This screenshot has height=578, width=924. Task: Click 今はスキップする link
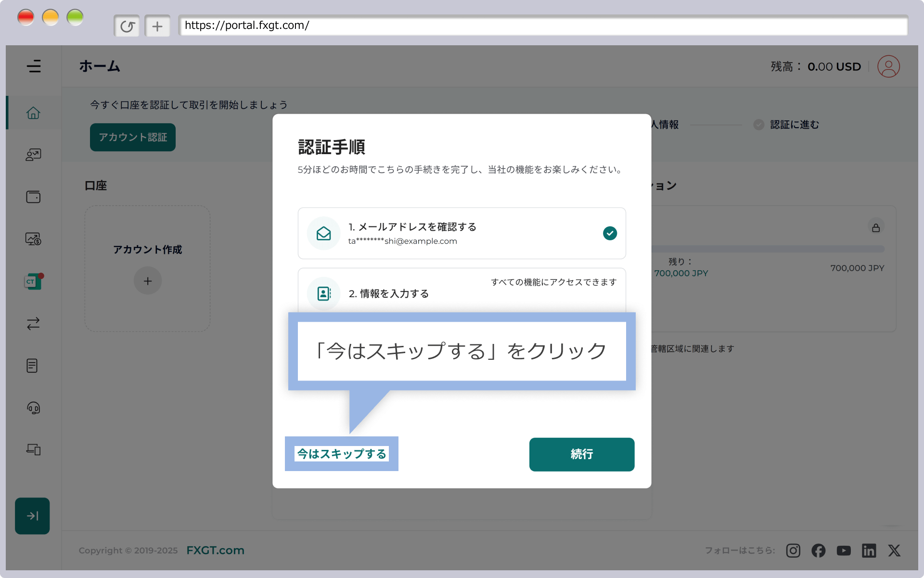(x=342, y=454)
